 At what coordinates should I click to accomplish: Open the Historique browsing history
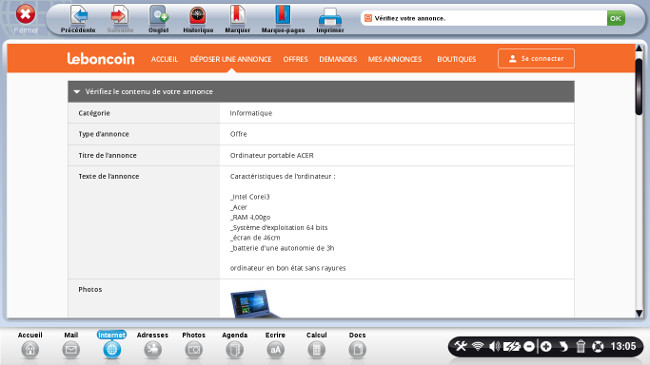click(198, 16)
